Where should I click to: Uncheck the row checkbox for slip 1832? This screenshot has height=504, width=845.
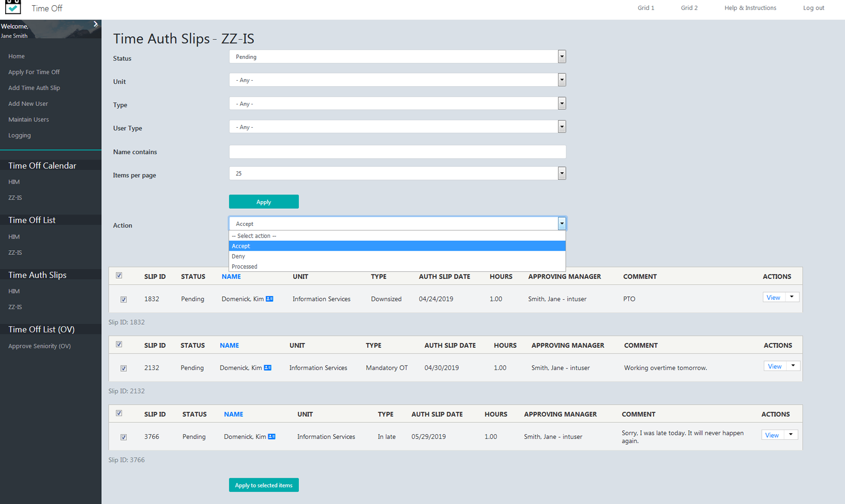click(124, 299)
